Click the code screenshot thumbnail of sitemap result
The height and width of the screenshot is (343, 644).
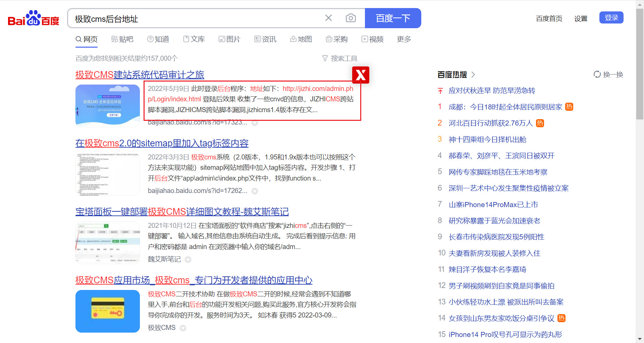pos(108,174)
